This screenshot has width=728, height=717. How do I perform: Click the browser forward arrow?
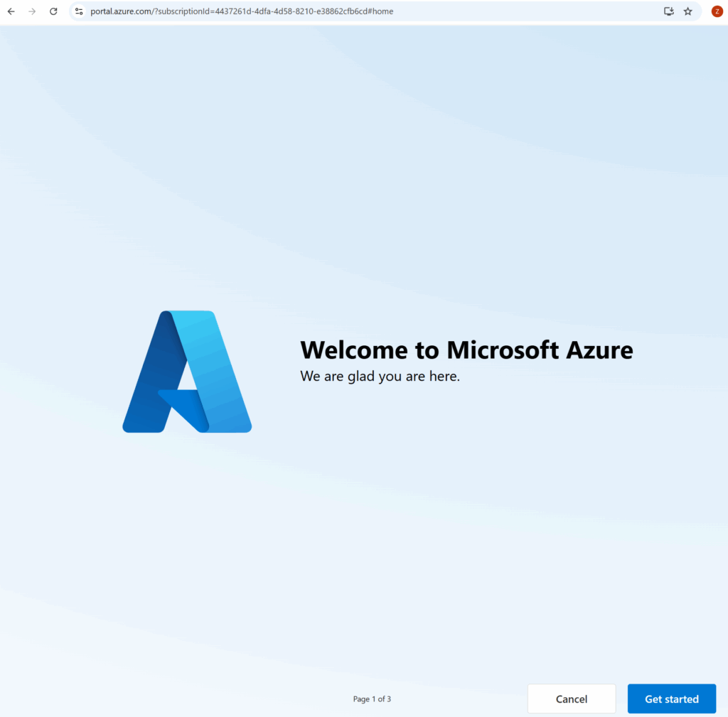pyautogui.click(x=32, y=11)
